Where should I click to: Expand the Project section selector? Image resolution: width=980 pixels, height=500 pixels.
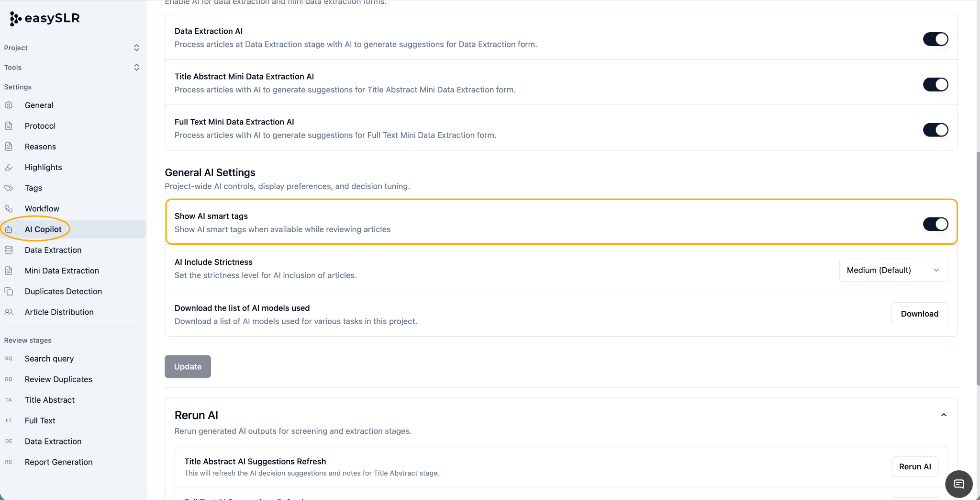pos(72,47)
